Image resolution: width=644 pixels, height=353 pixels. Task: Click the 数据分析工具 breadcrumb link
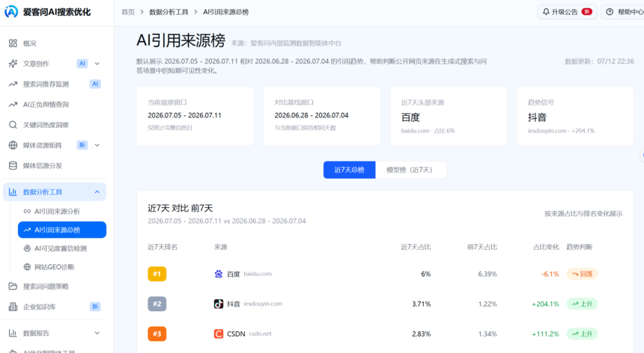point(168,12)
